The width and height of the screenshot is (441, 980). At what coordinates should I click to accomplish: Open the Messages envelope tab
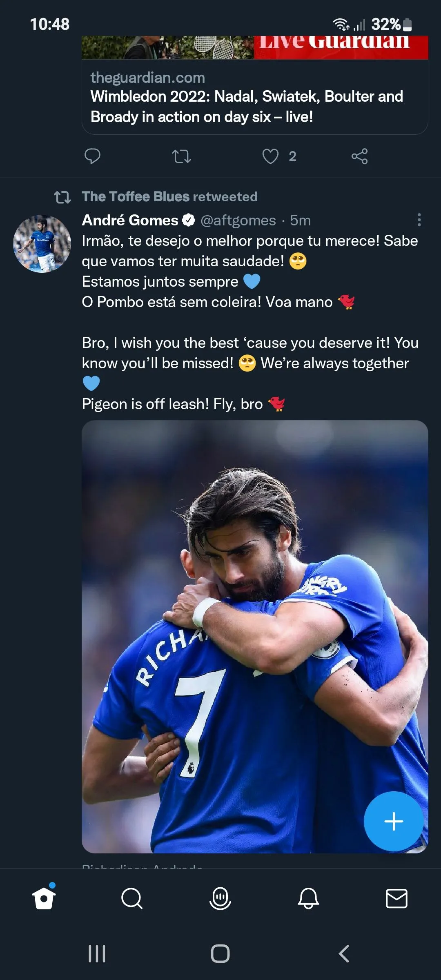[x=396, y=898]
